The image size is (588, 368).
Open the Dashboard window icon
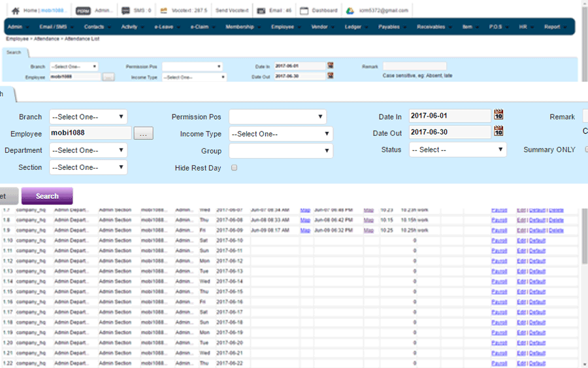304,11
